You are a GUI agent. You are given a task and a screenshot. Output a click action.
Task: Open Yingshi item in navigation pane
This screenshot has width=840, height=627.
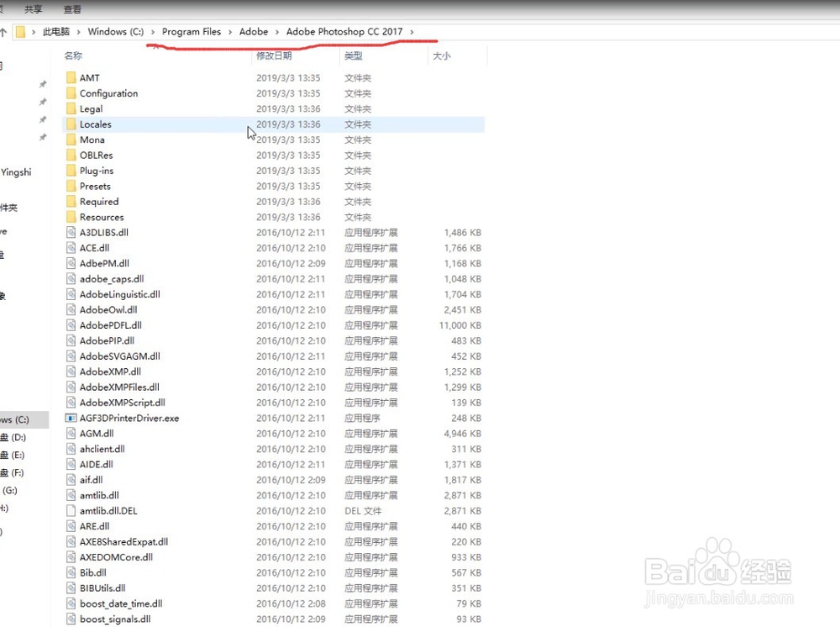point(16,172)
